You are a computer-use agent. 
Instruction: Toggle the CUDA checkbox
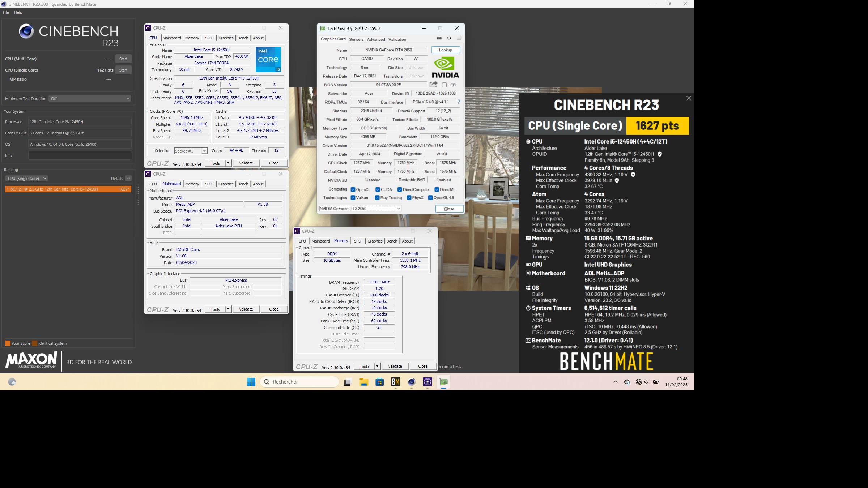point(378,189)
